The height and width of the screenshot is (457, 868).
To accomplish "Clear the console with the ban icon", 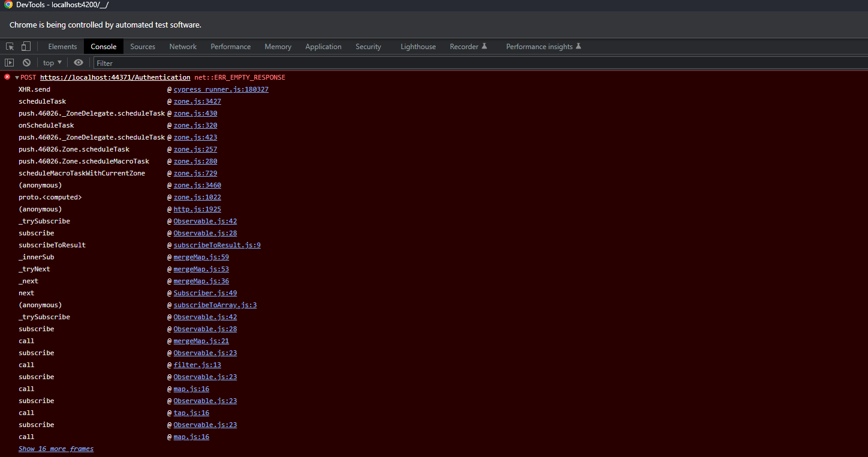I will [x=26, y=63].
